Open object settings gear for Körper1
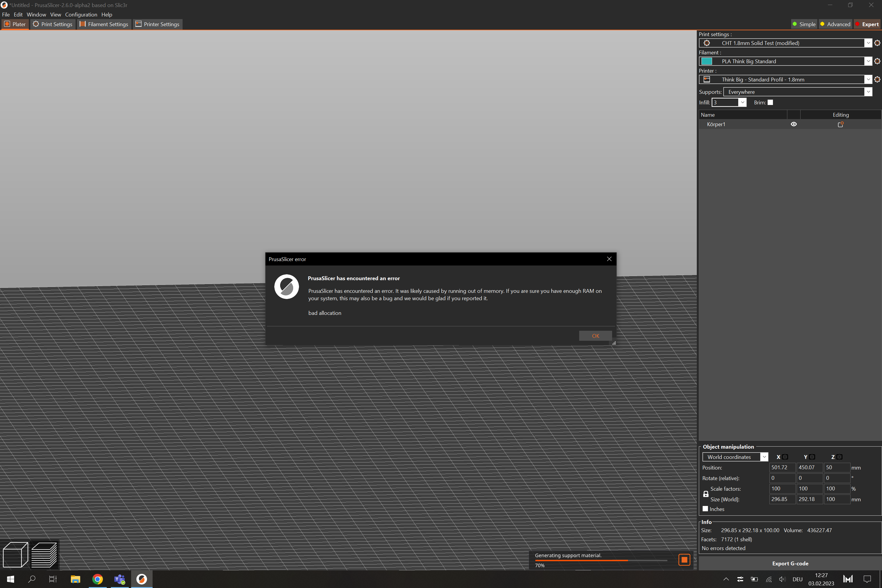Viewport: 882px width, 588px height. pyautogui.click(x=841, y=124)
